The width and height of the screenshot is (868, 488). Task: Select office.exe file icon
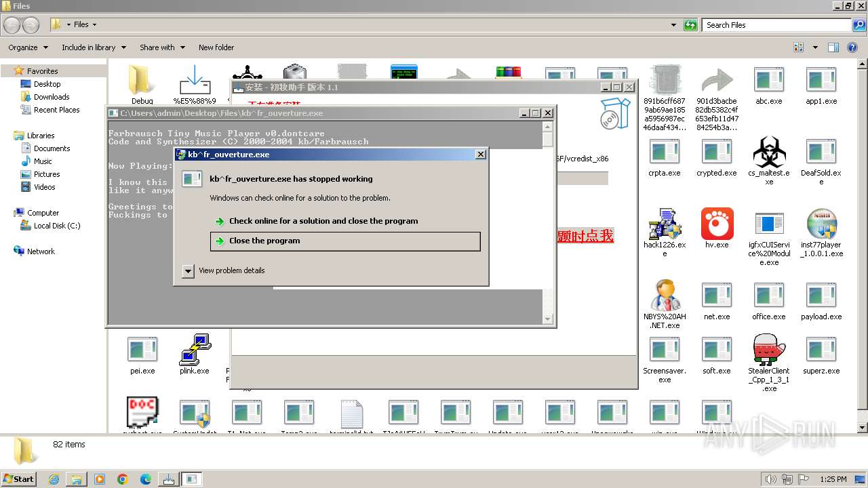(769, 302)
